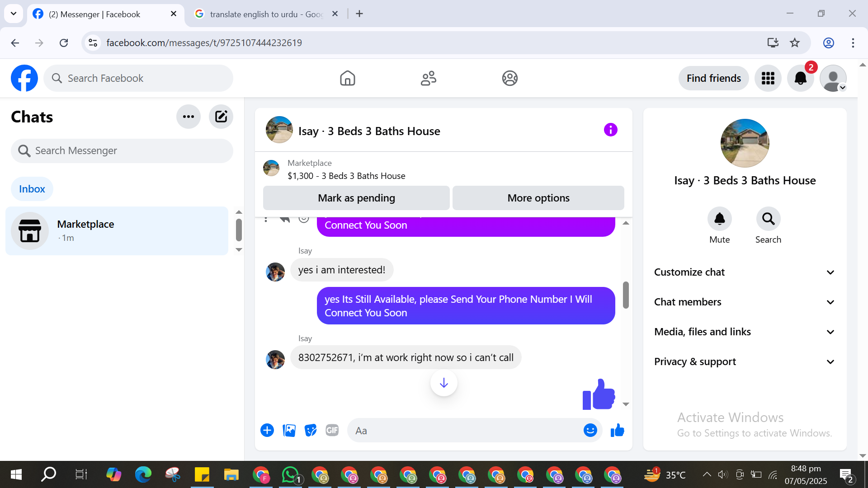
Task: Click the More options button
Action: tap(538, 198)
